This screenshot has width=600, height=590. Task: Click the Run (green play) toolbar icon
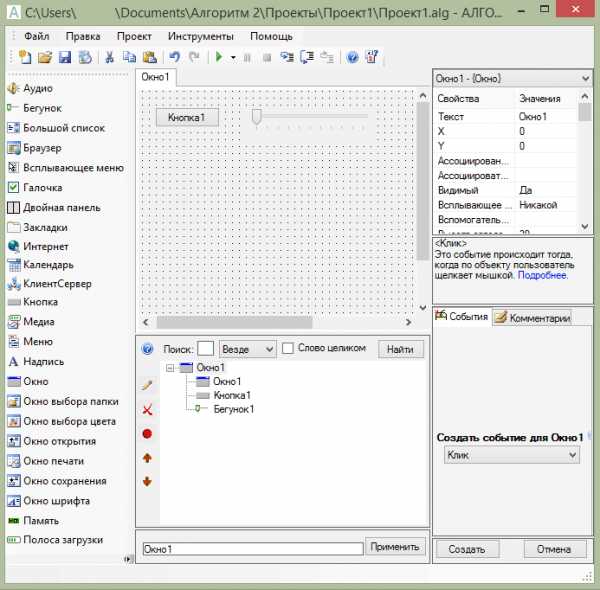pyautogui.click(x=219, y=57)
